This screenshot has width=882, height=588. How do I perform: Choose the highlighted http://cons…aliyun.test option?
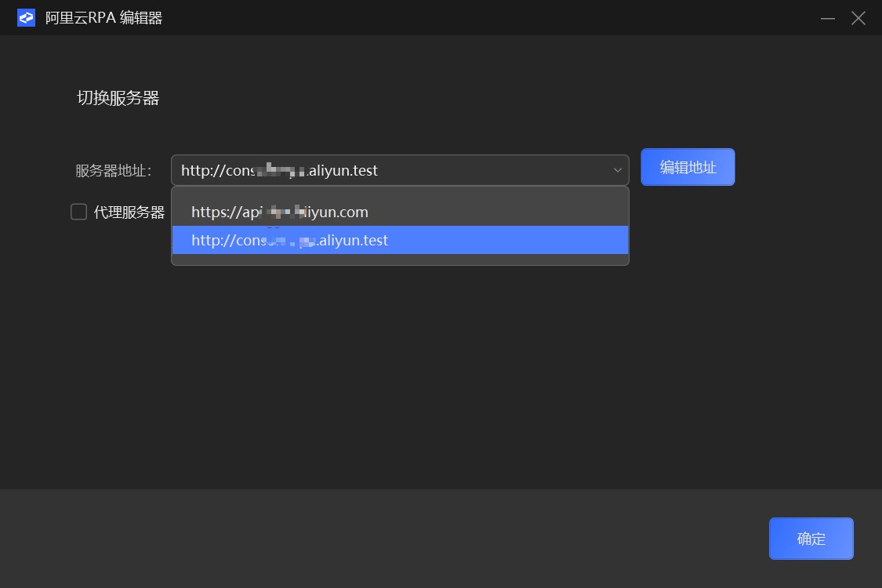coord(400,240)
